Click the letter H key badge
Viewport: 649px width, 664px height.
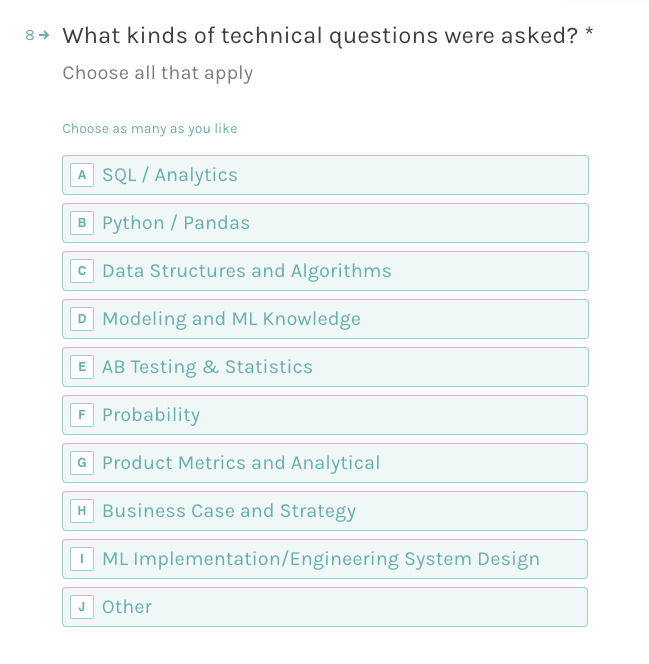[82, 511]
